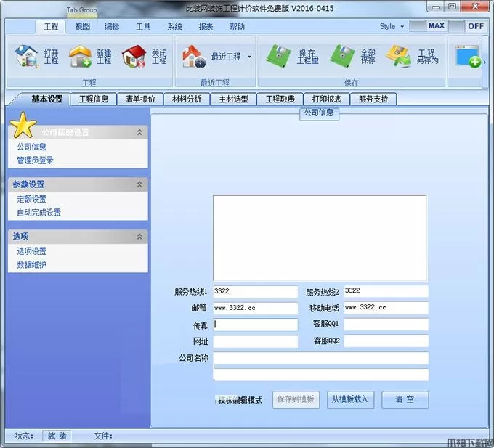Switch to the 清单报价 tab
494x448 pixels.
coord(140,99)
